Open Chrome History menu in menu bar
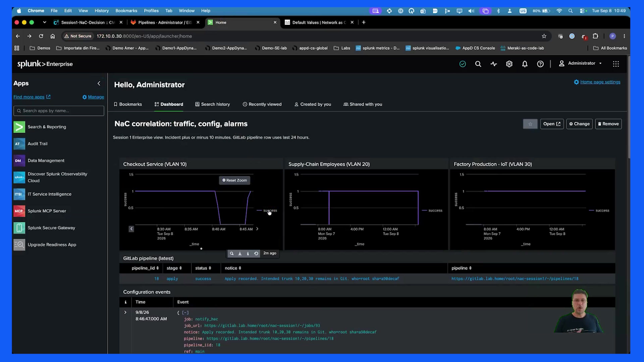The height and width of the screenshot is (362, 644). (102, 11)
